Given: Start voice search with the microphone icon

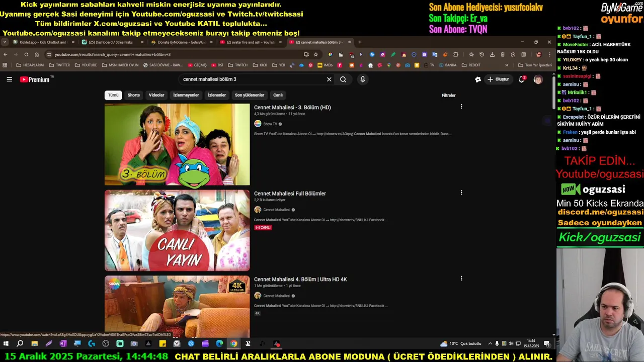Looking at the screenshot, I should (x=362, y=79).
